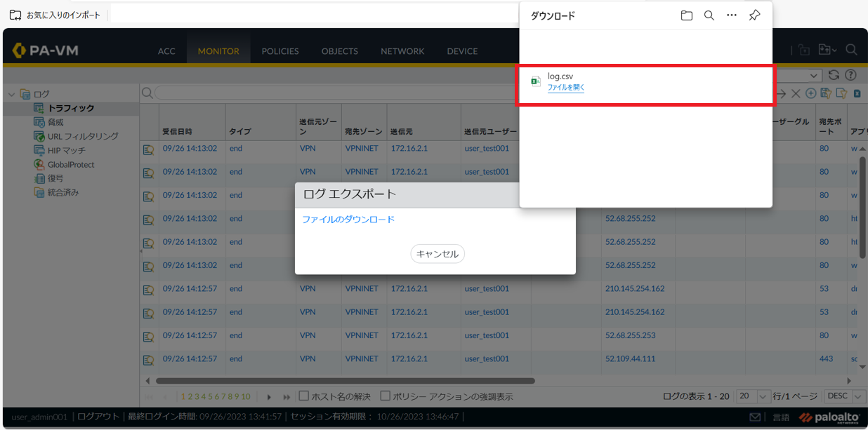Open 復号 logs in the tree
The height and width of the screenshot is (430, 868).
[55, 178]
